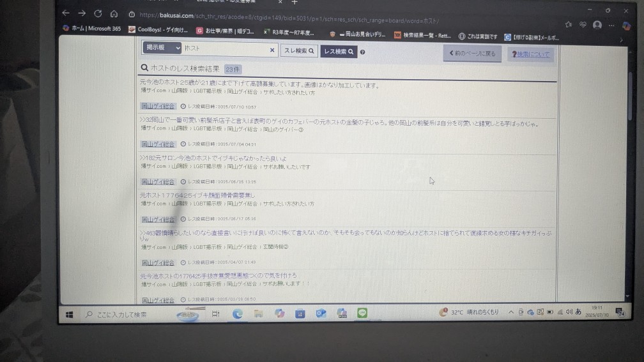Open the 'R3年度〜R7年度' bookmark
The width and height of the screenshot is (644, 362).
point(289,33)
